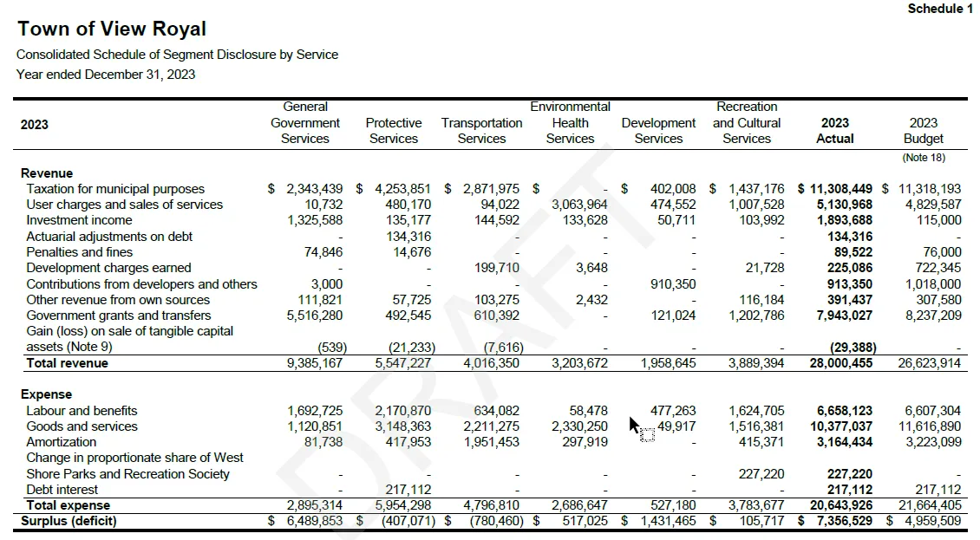Click penalties value 74,846
Image resolution: width=980 pixels, height=540 pixels.
(x=323, y=252)
